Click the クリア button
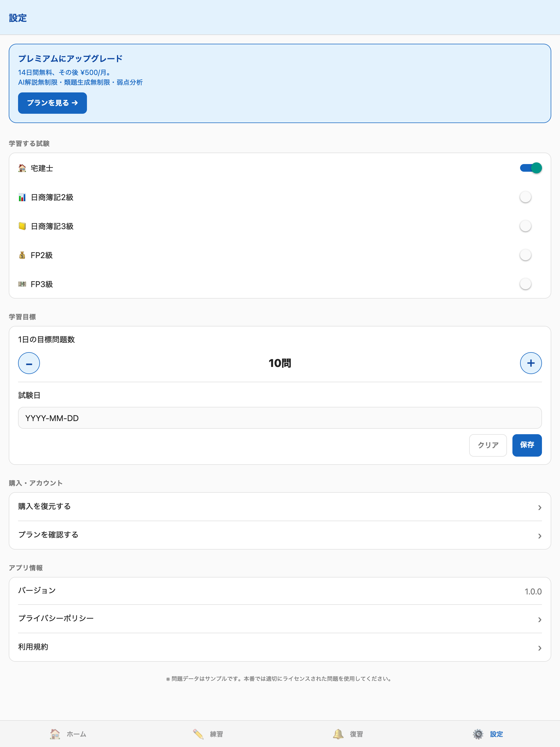This screenshot has height=747, width=560. pyautogui.click(x=488, y=445)
